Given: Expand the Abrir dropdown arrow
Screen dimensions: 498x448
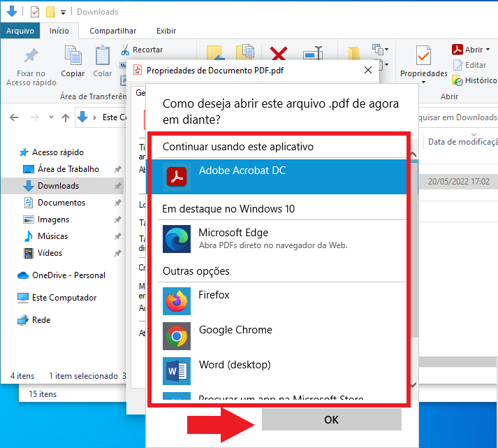Looking at the screenshot, I should click(x=488, y=50).
